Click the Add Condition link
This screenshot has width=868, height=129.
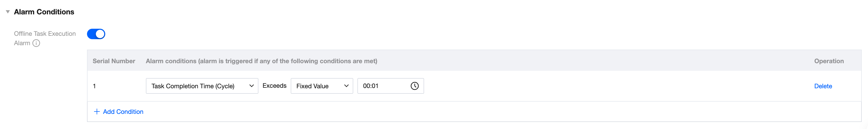pos(123,112)
